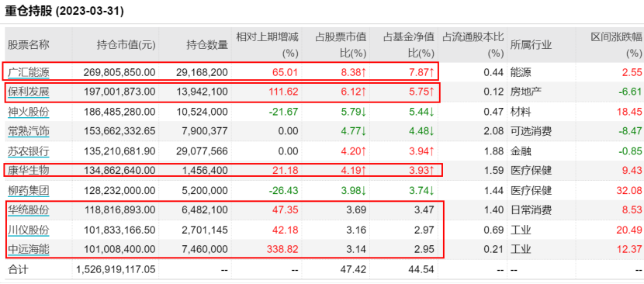
Task: Sort by 占股票市值比 column header
Action: pyautogui.click(x=341, y=45)
